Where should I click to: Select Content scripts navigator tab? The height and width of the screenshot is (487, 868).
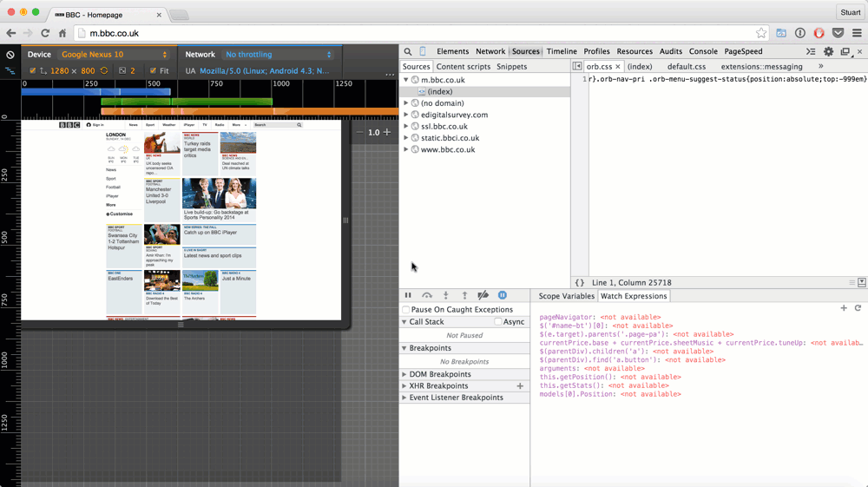(x=464, y=66)
